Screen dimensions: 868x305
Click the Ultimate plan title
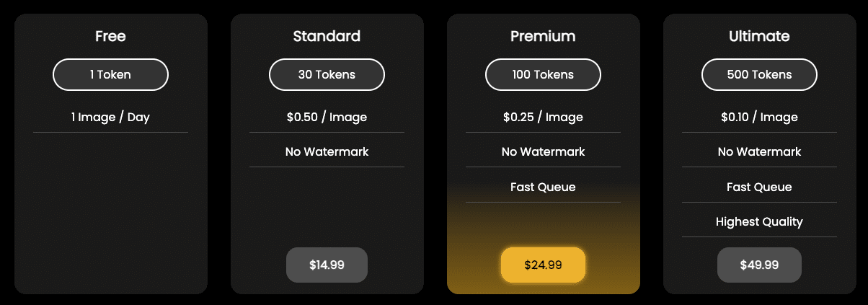tap(759, 36)
